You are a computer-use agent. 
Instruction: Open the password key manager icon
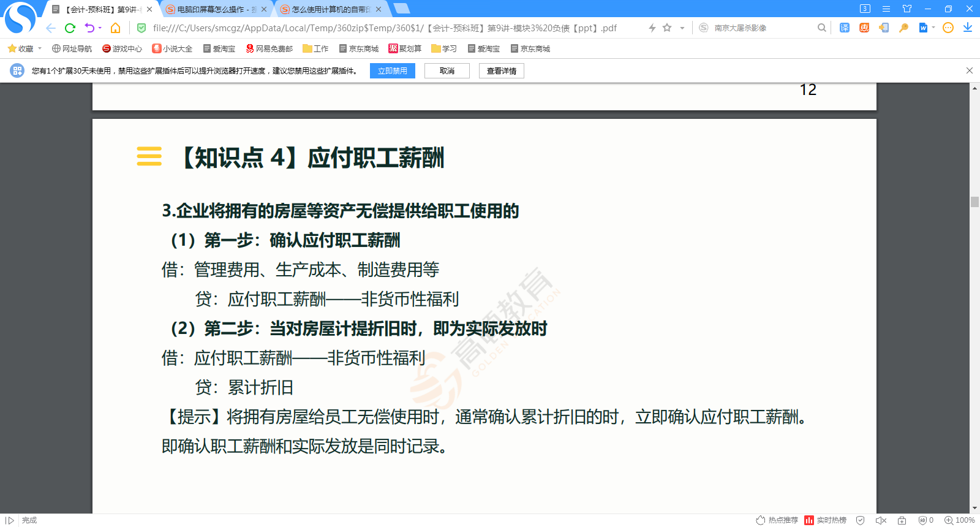(903, 28)
